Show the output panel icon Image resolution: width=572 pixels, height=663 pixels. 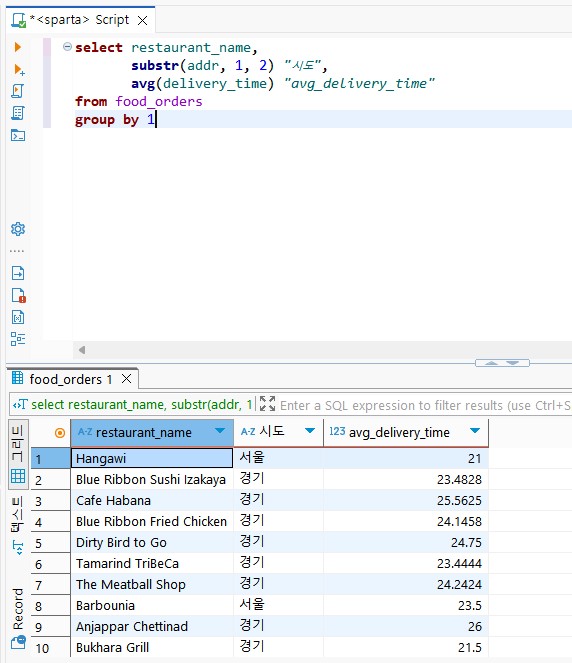(x=18, y=273)
